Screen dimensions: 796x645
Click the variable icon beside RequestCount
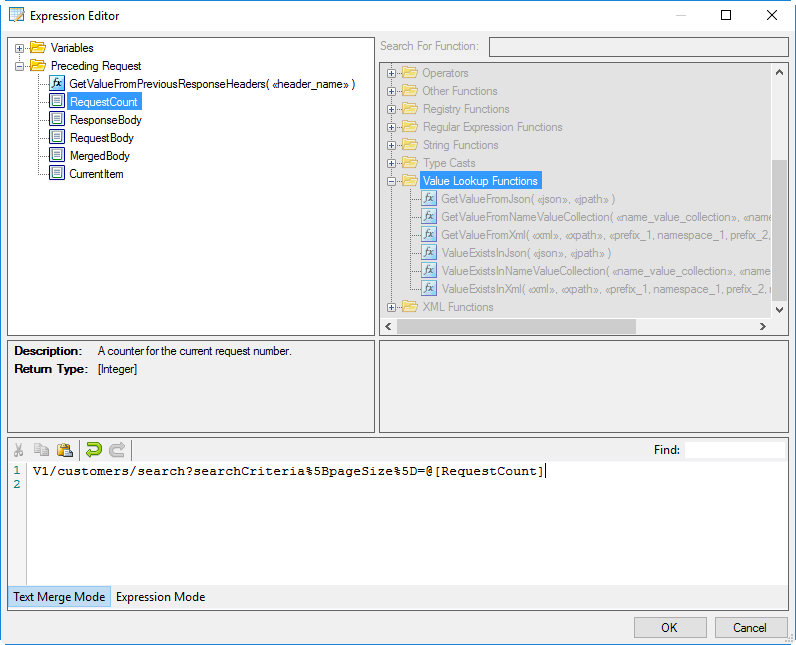tap(57, 101)
